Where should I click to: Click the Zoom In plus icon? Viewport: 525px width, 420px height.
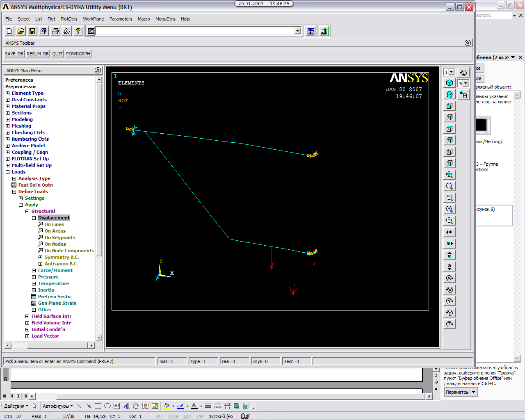click(450, 209)
